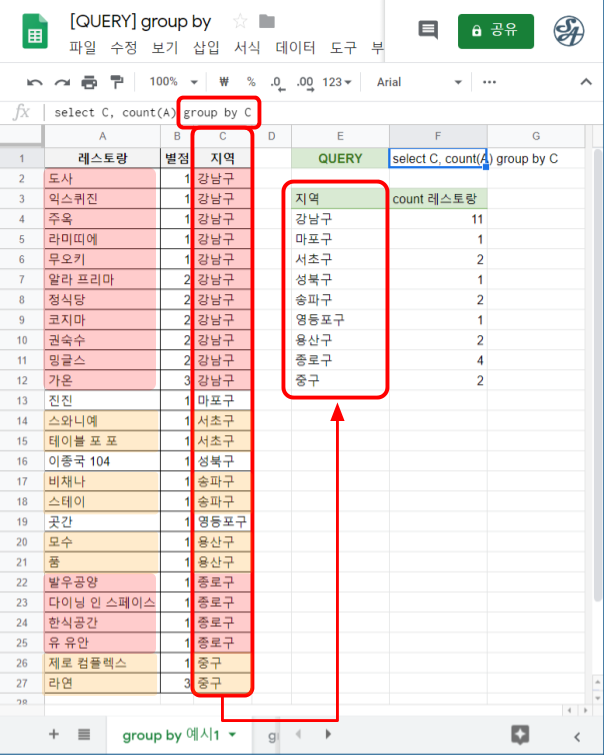
Task: Select restaurant cell 제로 컴플렉스
Action: (102, 663)
